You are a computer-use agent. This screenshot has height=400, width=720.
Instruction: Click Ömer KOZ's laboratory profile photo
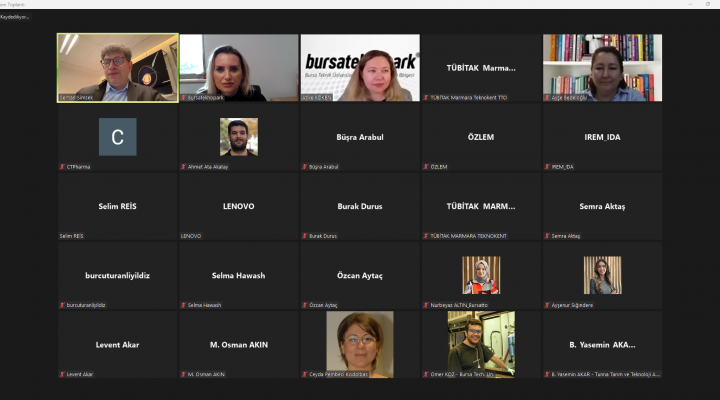click(481, 344)
